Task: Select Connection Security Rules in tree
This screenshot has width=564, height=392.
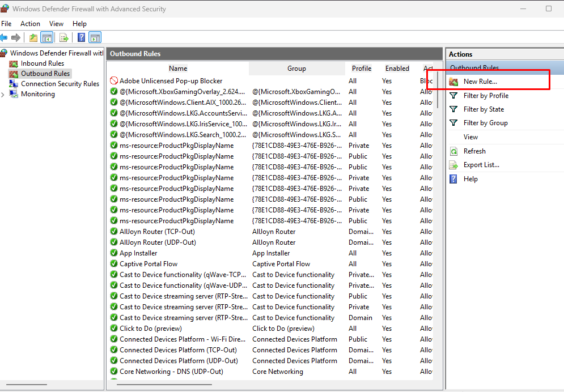Action: (60, 84)
